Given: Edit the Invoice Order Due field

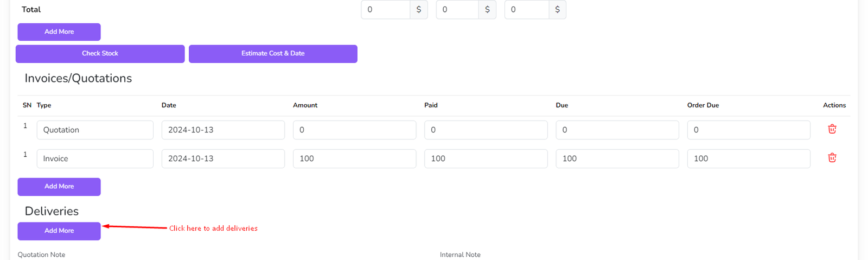Looking at the screenshot, I should point(748,159).
